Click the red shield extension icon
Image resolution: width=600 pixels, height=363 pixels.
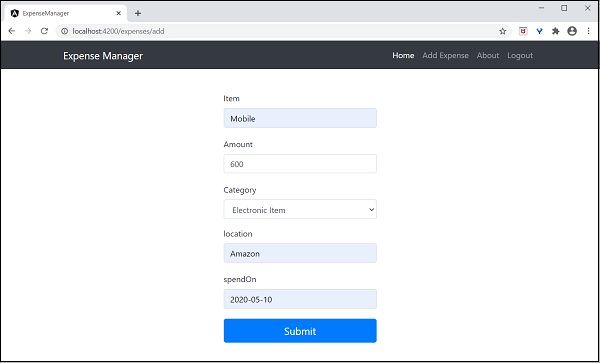click(523, 31)
